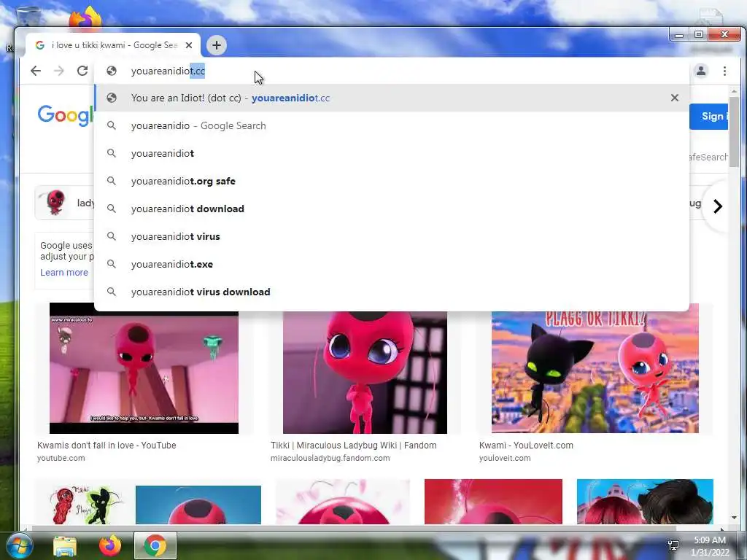Screen dimensions: 747x560
Task: Pick 'youareanidiot virus download' suggestion
Action: pos(392,292)
